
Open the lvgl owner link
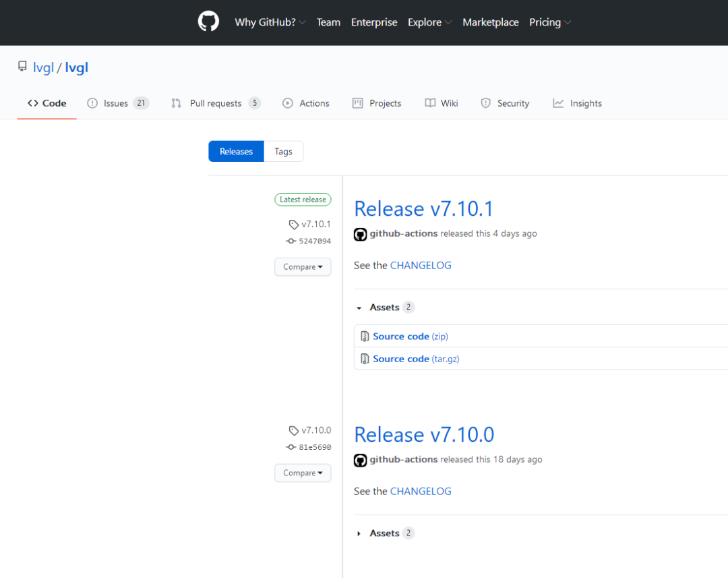click(x=44, y=68)
